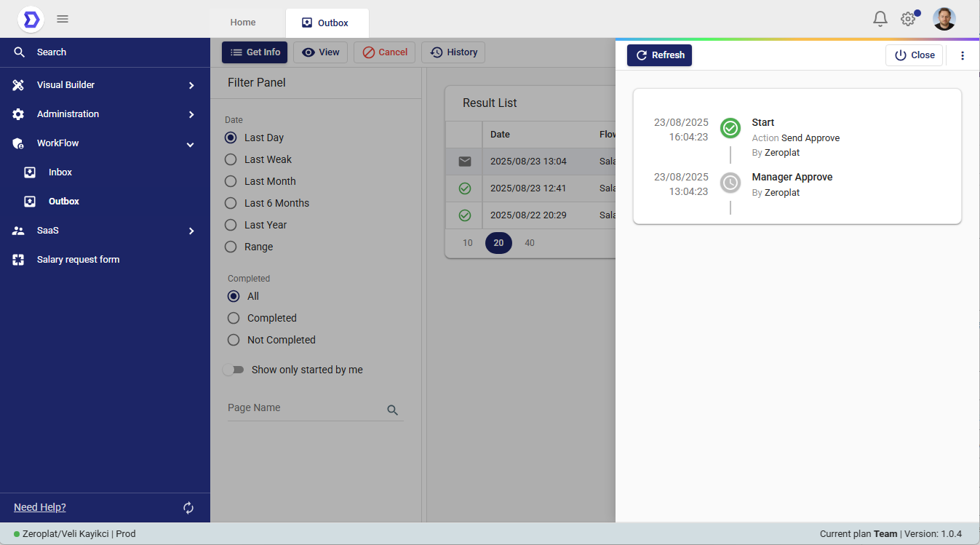Click the sync icon in sidebar footer
980x545 pixels.
pos(188,508)
